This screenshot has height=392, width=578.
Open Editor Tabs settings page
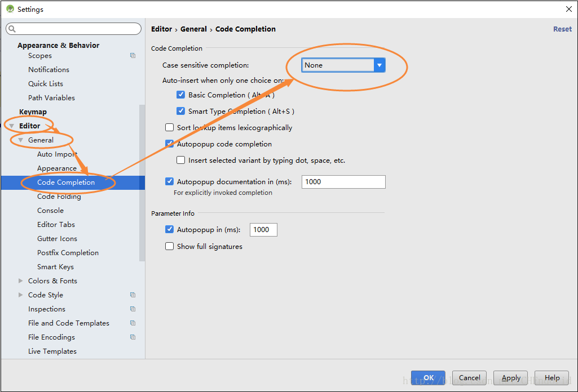[56, 225]
